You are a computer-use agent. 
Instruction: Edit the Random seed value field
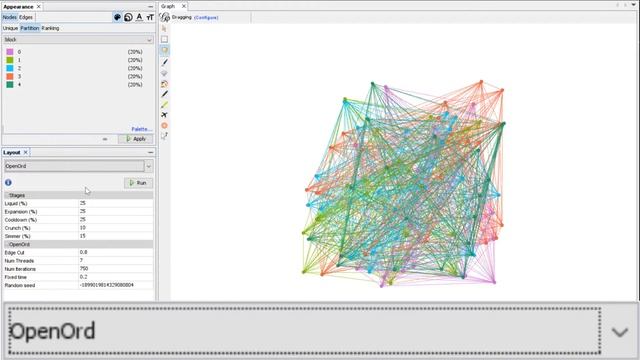click(x=116, y=285)
